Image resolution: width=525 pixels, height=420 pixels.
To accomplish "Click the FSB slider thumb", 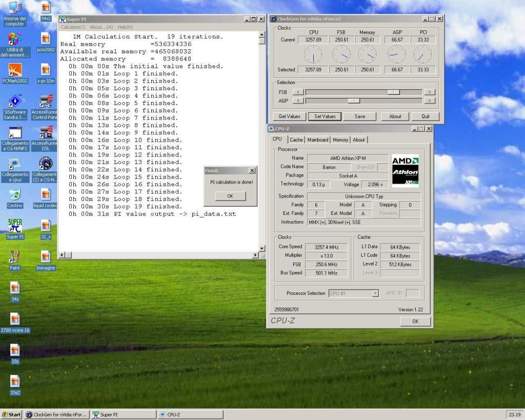I will point(393,92).
